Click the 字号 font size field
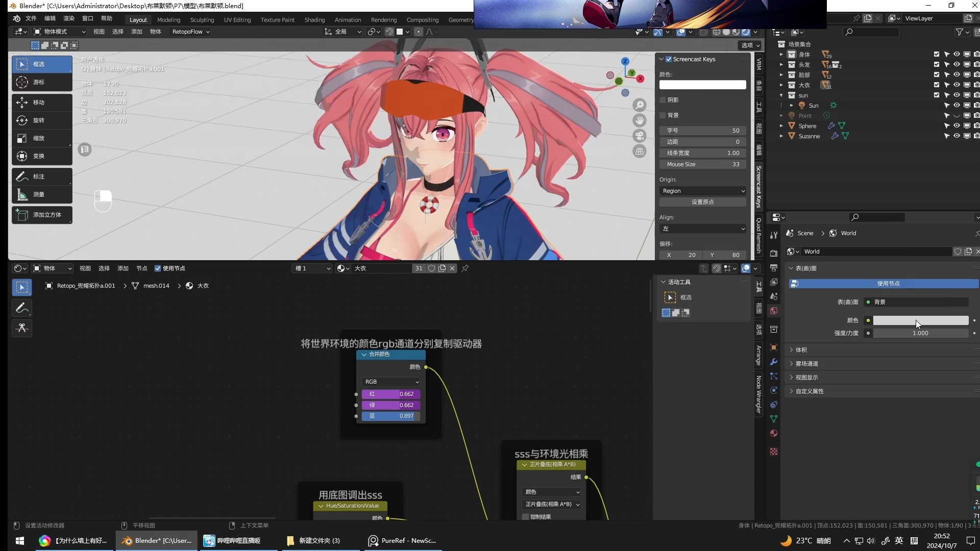The height and width of the screenshot is (551, 980). click(x=703, y=131)
